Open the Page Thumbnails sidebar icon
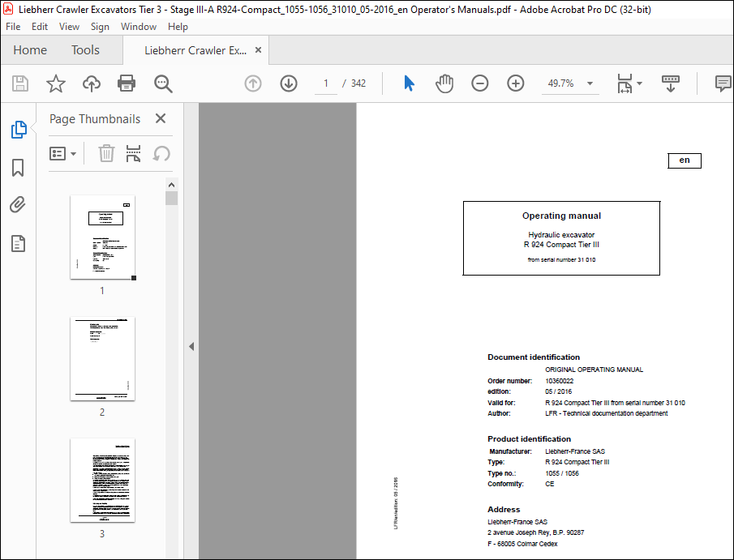Screen dimensions: 734x560 (19, 130)
